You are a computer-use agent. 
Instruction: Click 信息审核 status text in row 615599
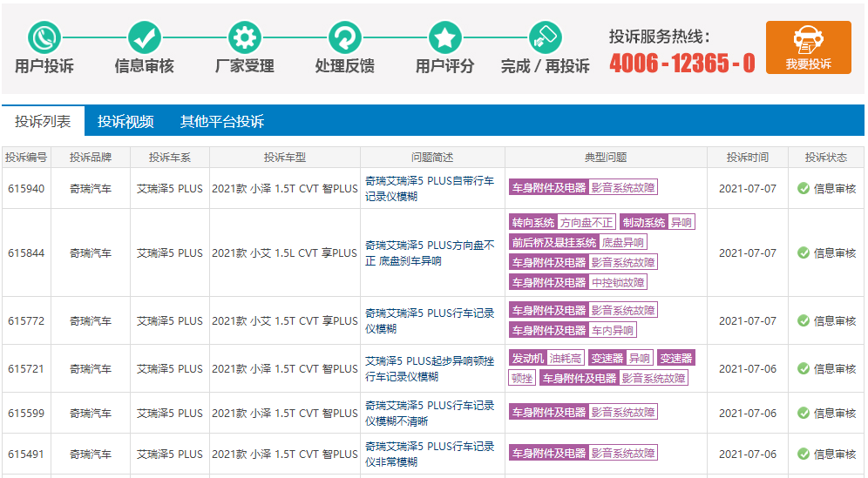tap(835, 414)
